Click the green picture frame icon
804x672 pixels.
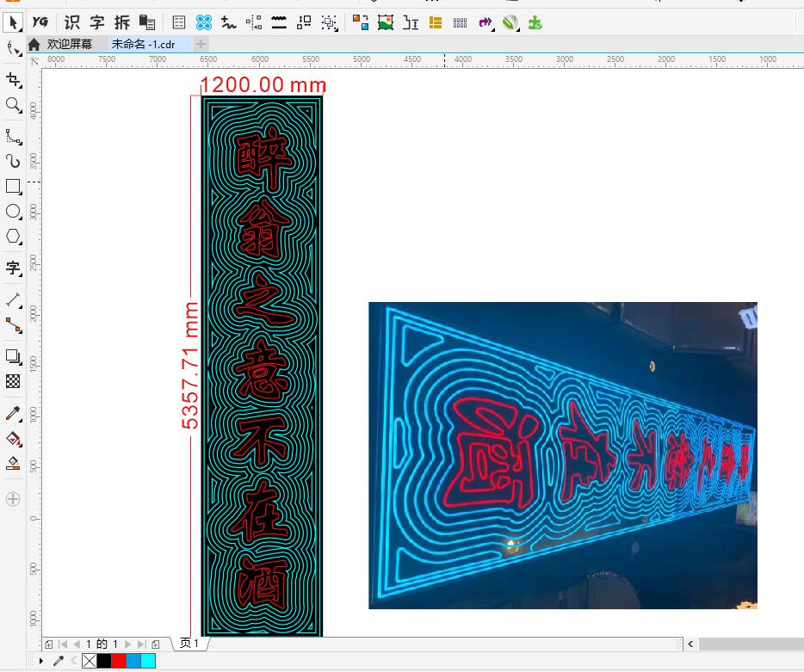(x=386, y=22)
